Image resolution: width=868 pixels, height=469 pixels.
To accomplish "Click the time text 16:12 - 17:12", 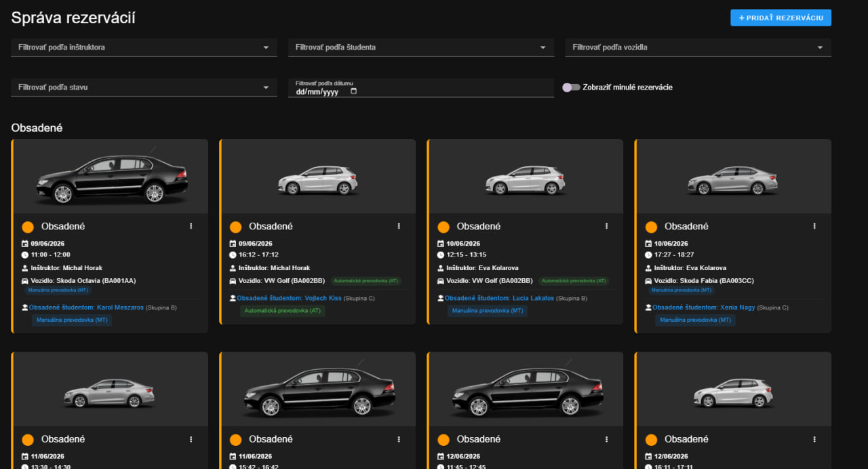I will [x=258, y=255].
